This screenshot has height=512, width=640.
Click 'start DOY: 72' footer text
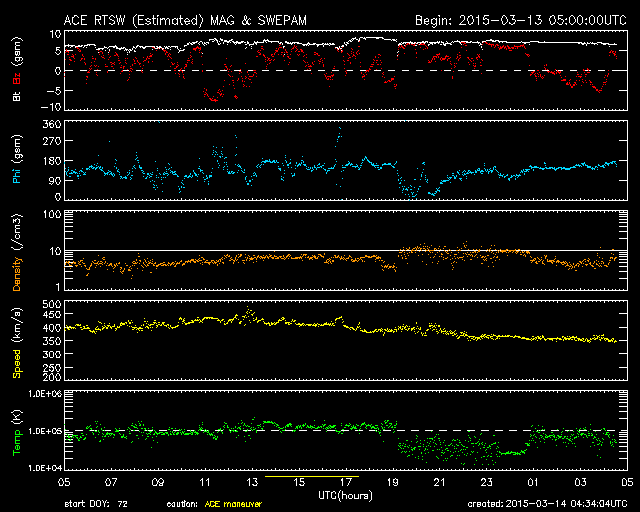pos(96,504)
